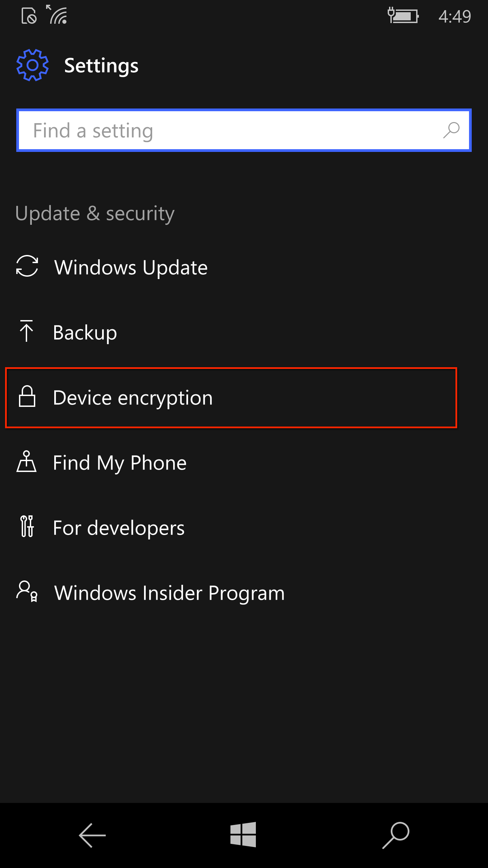Tap the Windows Start logo button
The width and height of the screenshot is (488, 868).
[243, 834]
